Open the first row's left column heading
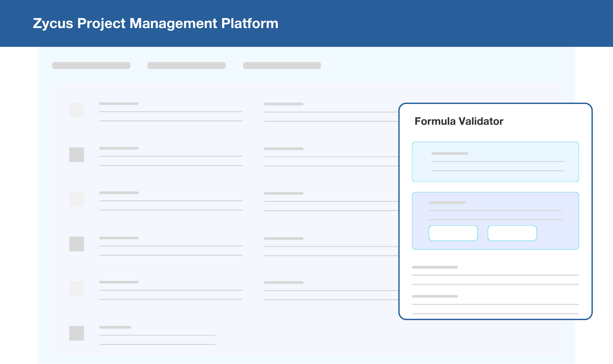This screenshot has width=613, height=364. coord(119,104)
